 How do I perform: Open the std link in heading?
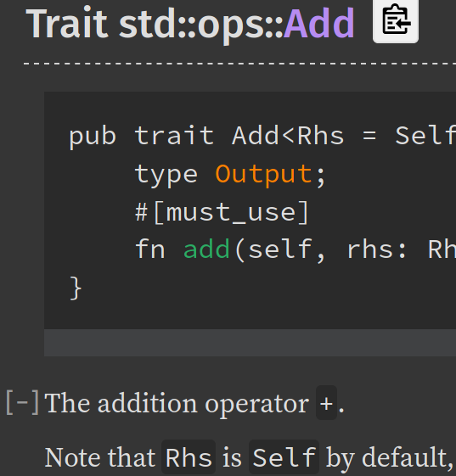coord(148,24)
